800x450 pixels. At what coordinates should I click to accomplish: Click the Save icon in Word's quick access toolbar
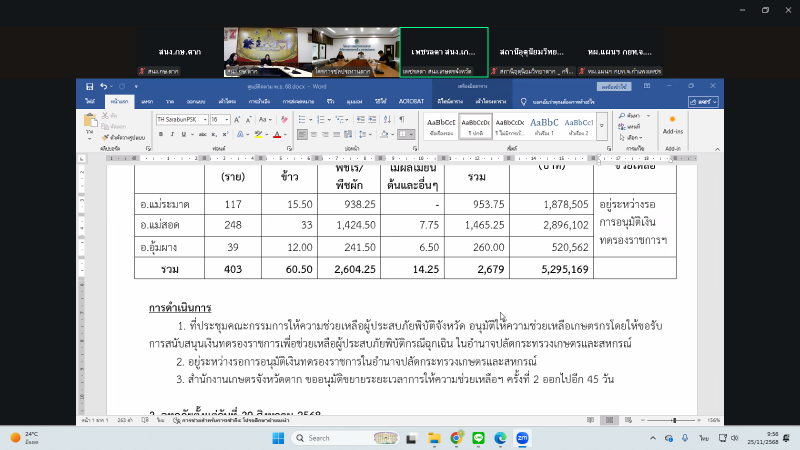(90, 87)
